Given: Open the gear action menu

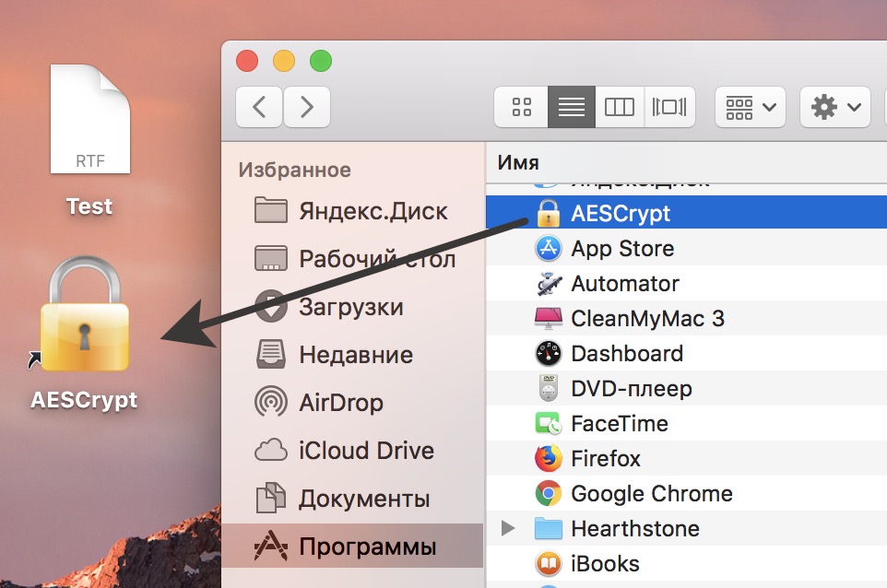Looking at the screenshot, I should (835, 107).
